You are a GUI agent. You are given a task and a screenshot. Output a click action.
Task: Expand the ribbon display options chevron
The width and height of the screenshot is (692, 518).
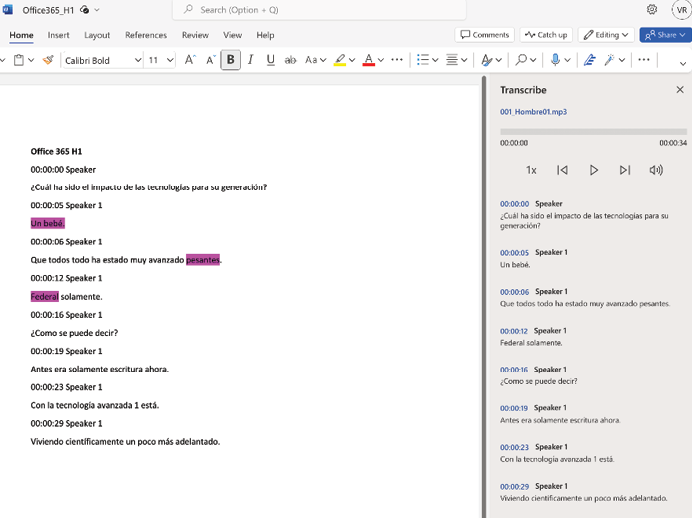click(682, 63)
